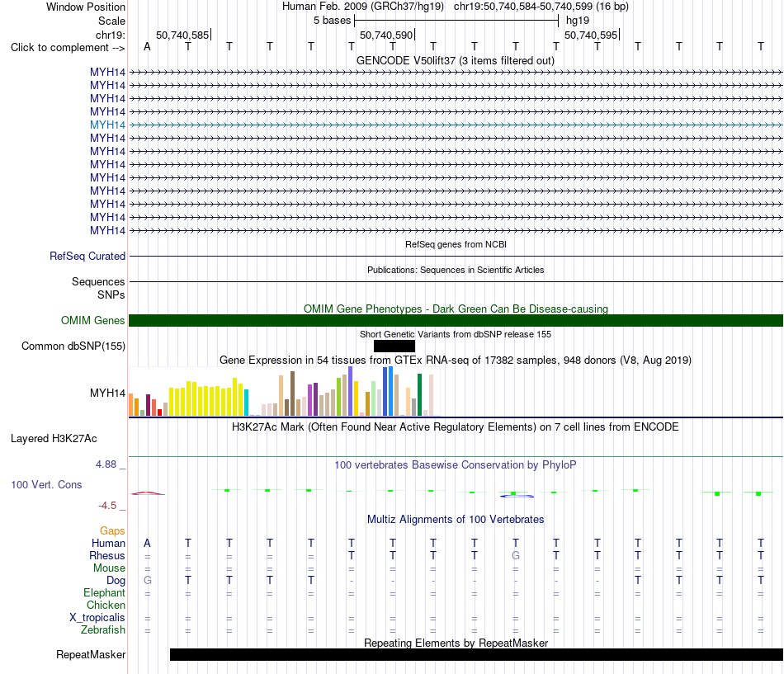Click the 4.88 upper conservation scale value

[x=106, y=464]
